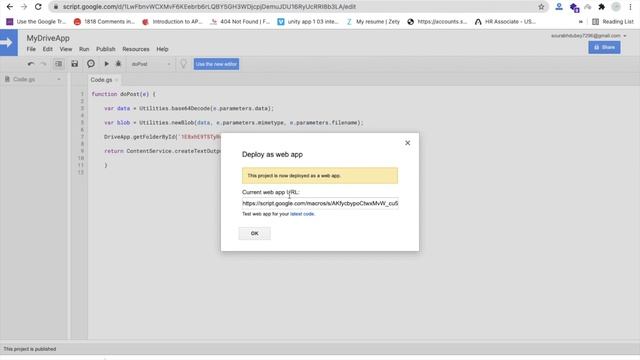This screenshot has width=640, height=360.
Task: Open the Edit menu
Action: coord(48,49)
